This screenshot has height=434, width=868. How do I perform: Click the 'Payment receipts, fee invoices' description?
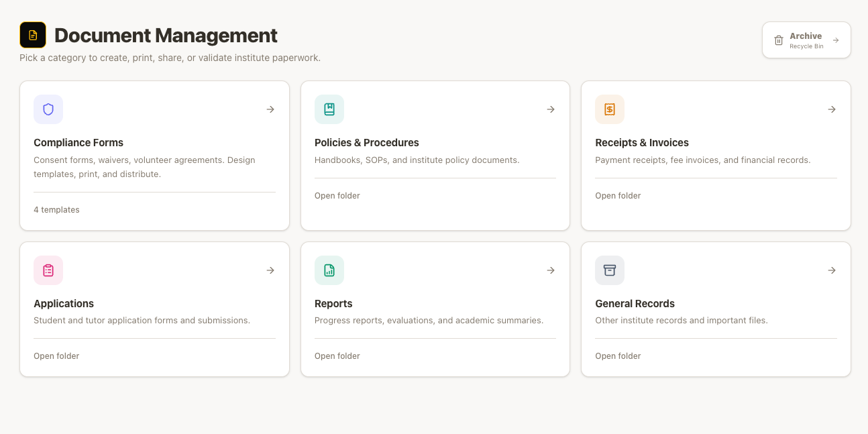click(703, 160)
